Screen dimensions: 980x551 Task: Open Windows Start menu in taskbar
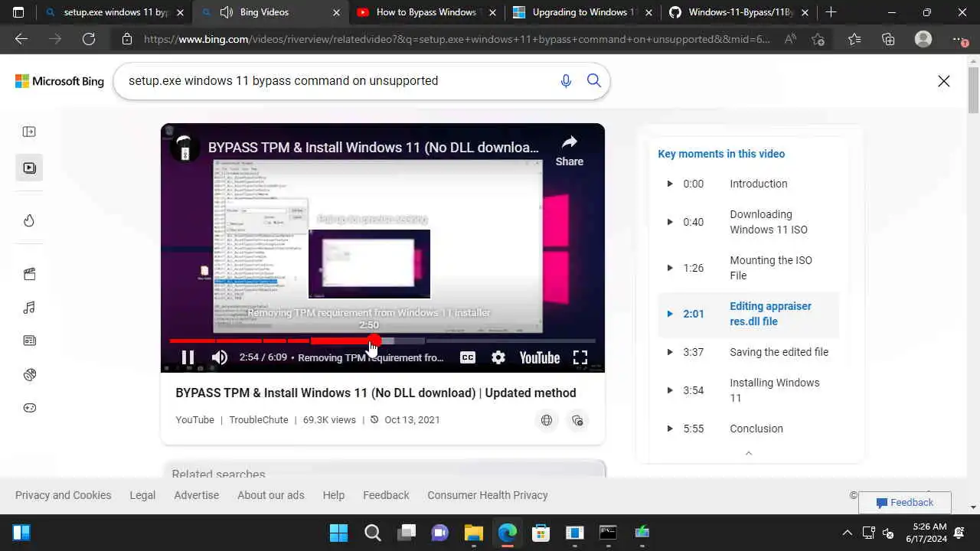(338, 533)
